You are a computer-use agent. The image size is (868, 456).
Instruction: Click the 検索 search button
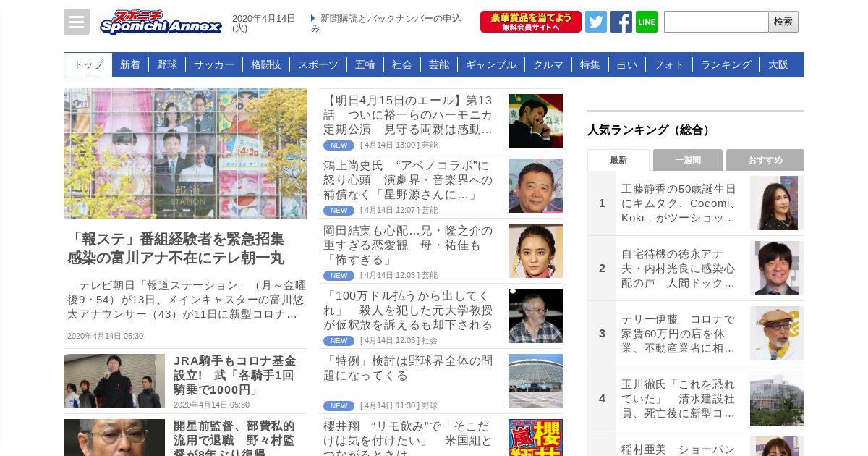783,22
